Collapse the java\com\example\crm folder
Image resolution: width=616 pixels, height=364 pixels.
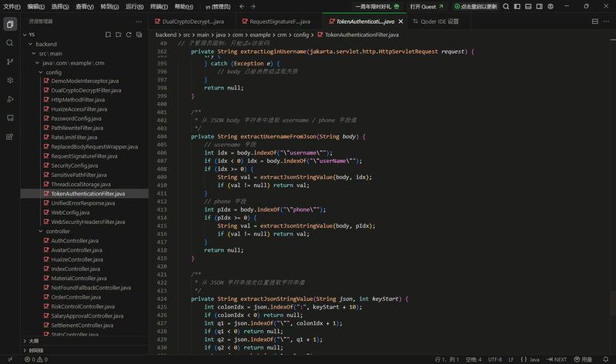(x=37, y=63)
